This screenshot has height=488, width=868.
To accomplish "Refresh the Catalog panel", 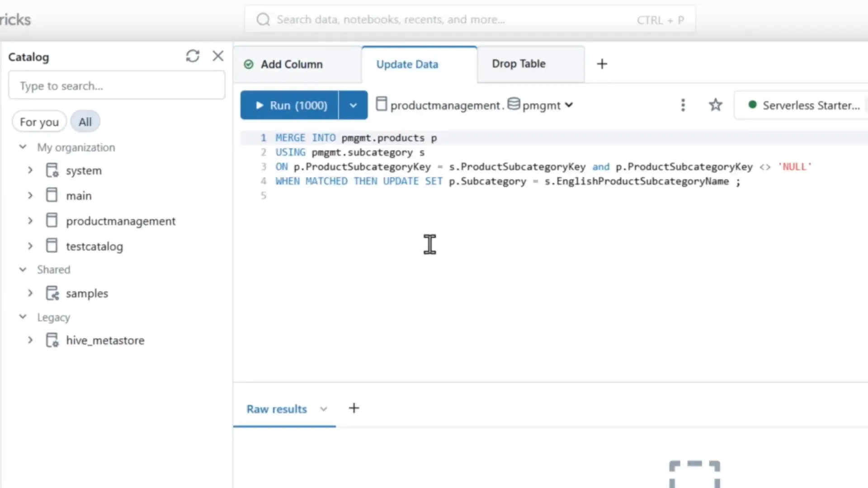I will coord(193,56).
